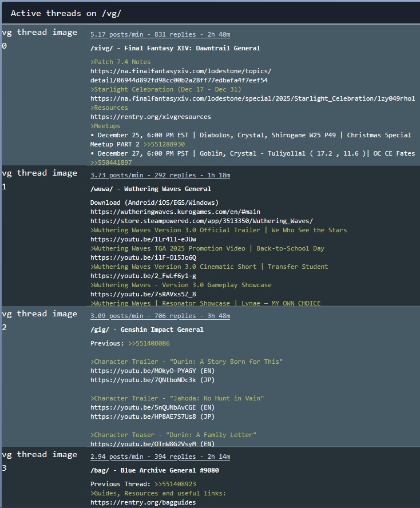This screenshot has height=508, width=420.
Task: Click the youtu.be/OTnW8G2VsyM (EN) URL
Action: pos(153,444)
